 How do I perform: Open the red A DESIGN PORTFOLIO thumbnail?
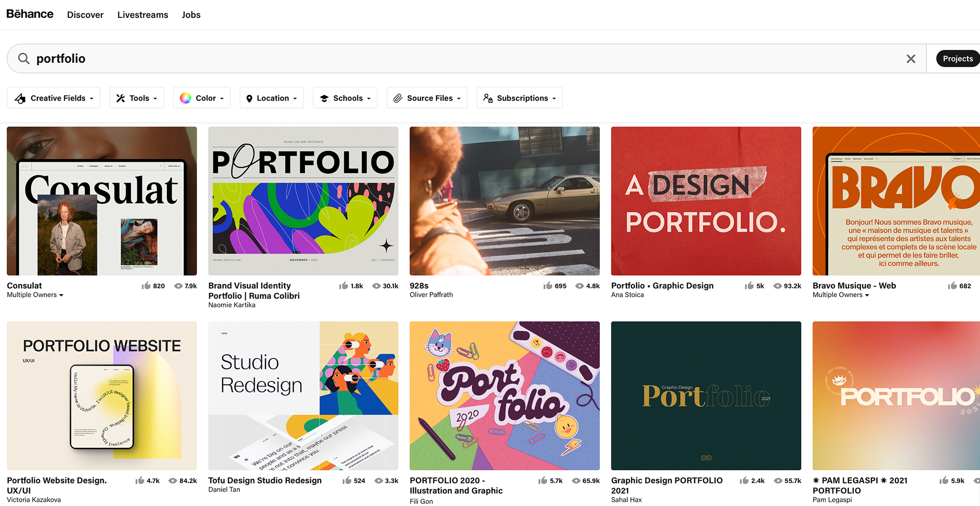point(706,201)
